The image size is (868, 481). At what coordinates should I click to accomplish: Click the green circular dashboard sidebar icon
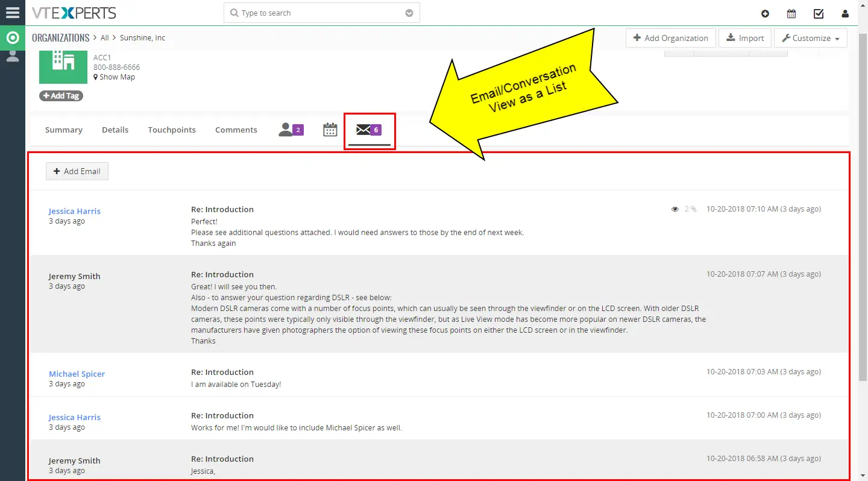[13, 38]
